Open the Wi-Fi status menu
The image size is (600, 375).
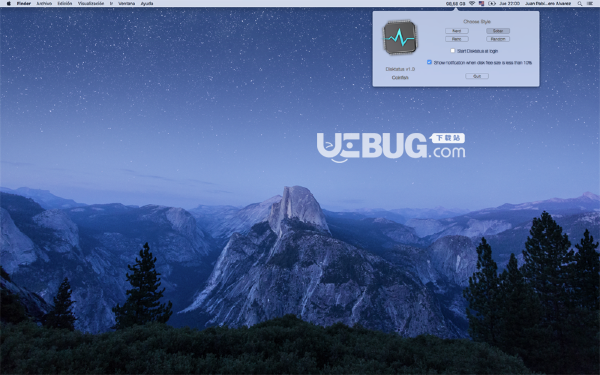click(x=472, y=3)
